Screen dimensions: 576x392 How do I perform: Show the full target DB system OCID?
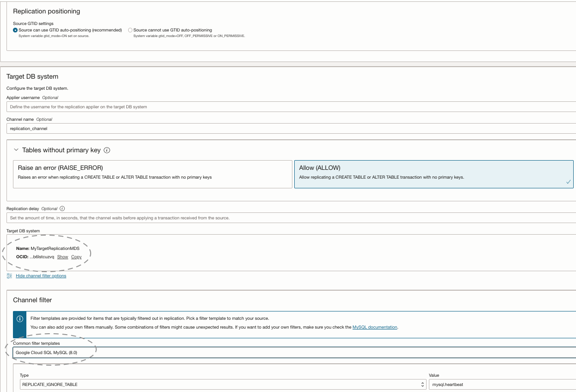click(62, 257)
